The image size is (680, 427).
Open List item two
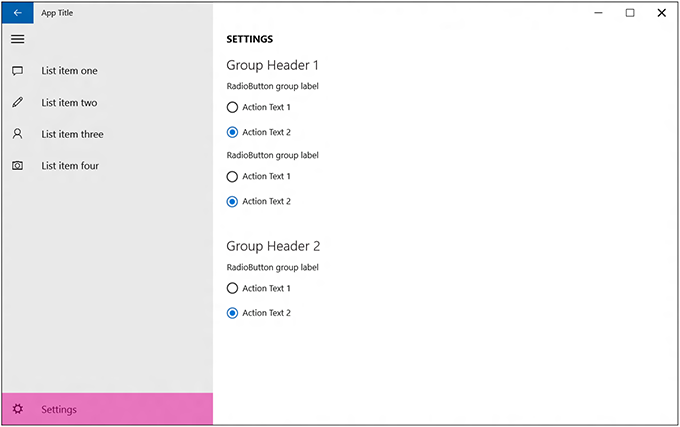click(69, 103)
